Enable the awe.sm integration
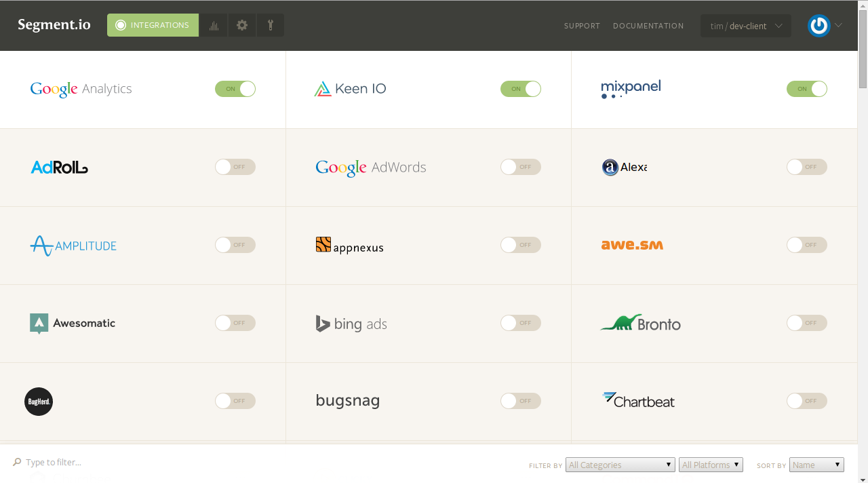868x483 pixels. [x=807, y=245]
